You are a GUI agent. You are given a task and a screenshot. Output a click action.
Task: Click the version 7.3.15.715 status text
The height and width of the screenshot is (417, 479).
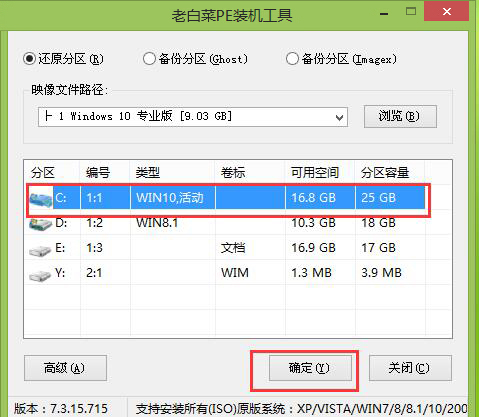(61, 409)
